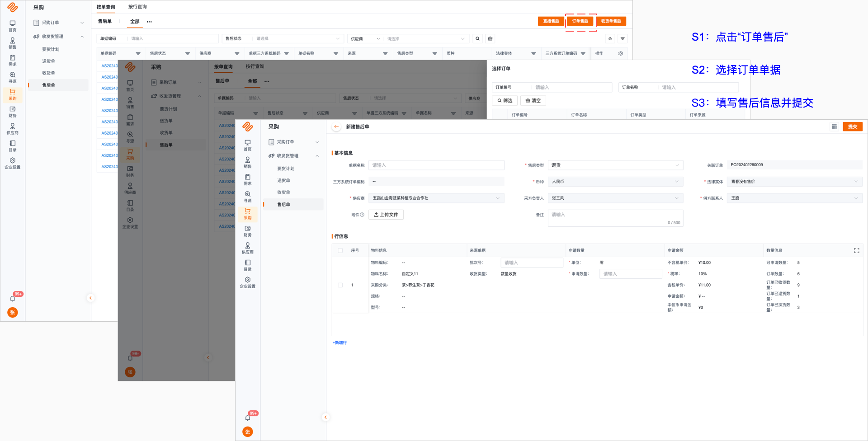This screenshot has width=868, height=441.
Task: Open 供应商 in the back window sidebar
Action: click(13, 129)
